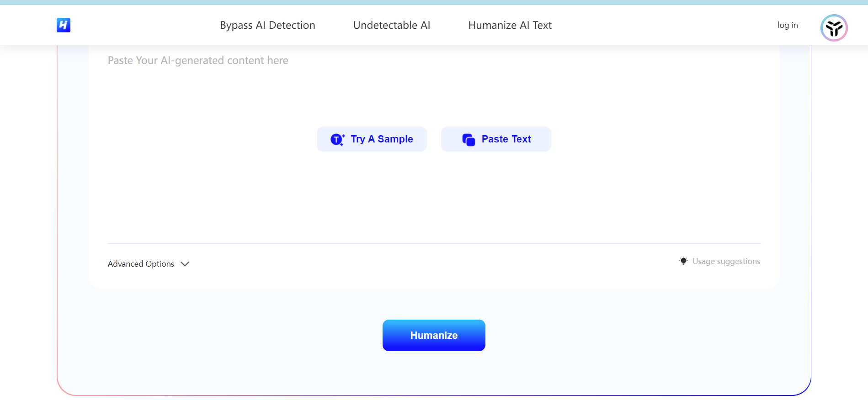Open the round profile avatar icon
Image resolution: width=868 pixels, height=400 pixels.
coord(834,28)
